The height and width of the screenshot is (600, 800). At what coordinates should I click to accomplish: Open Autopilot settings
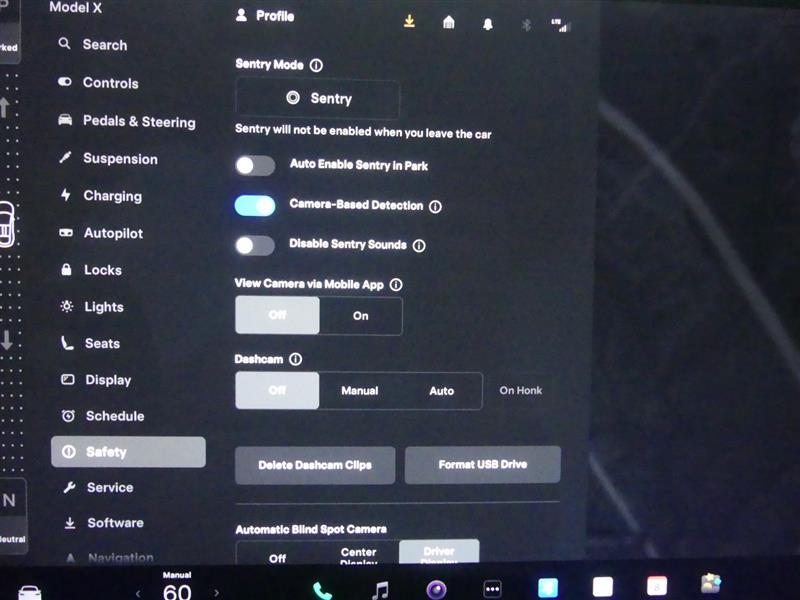(101, 233)
